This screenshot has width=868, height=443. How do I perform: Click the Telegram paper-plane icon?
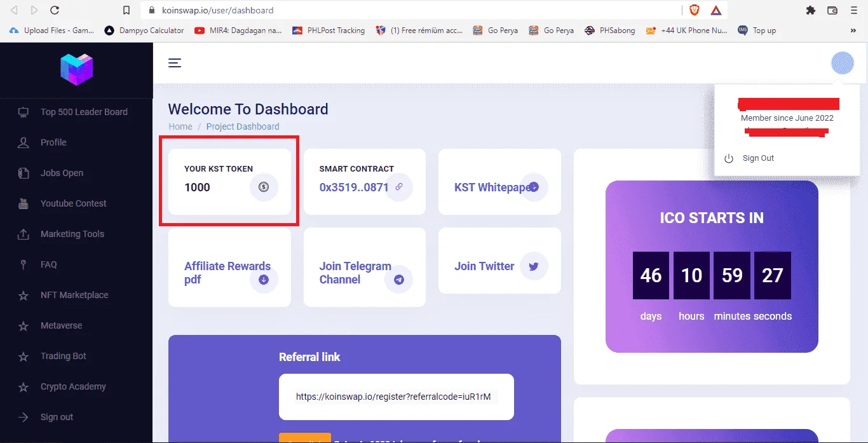pos(399,279)
